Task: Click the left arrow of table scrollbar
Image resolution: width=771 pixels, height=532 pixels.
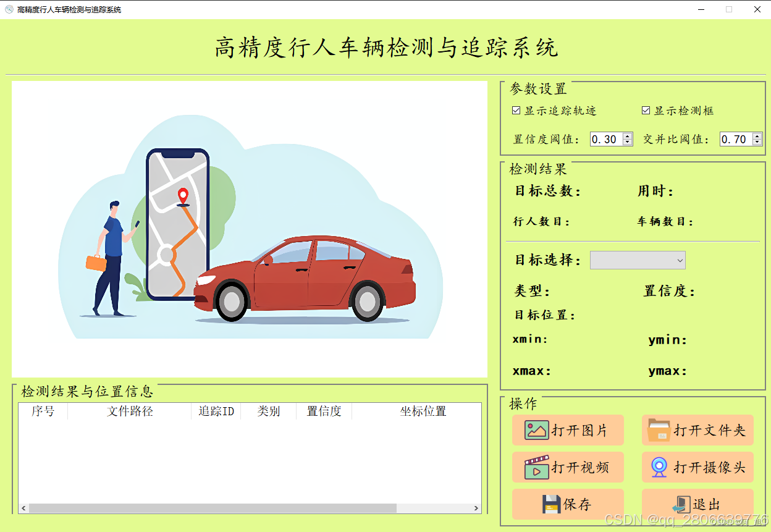Action: (x=23, y=508)
